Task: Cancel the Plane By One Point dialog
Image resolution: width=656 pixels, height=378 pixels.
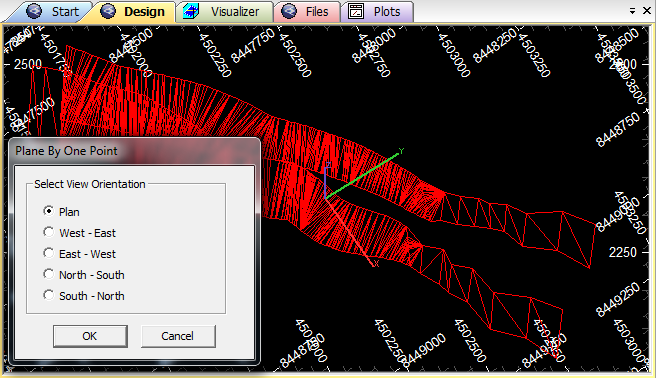Action: [x=178, y=336]
